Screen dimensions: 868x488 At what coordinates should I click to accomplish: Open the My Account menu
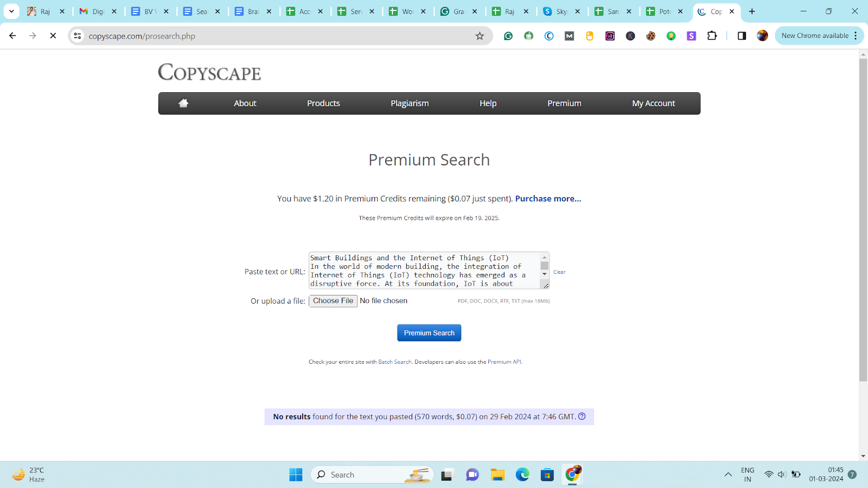653,103
